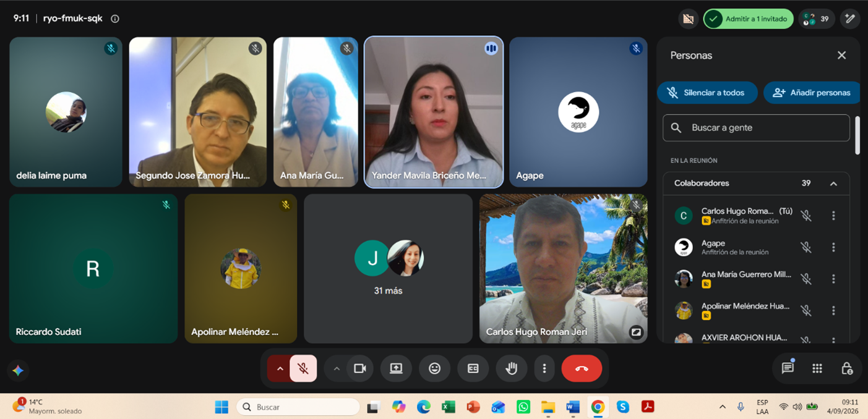Viewport: 868px width, 419px height.
Task: Open host controls lock icon
Action: (847, 368)
